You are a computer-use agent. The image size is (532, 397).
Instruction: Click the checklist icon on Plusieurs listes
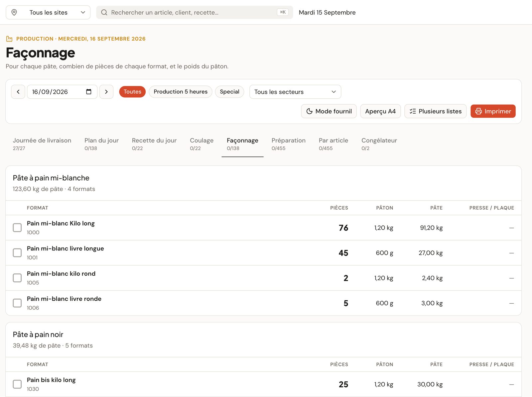[x=413, y=111]
